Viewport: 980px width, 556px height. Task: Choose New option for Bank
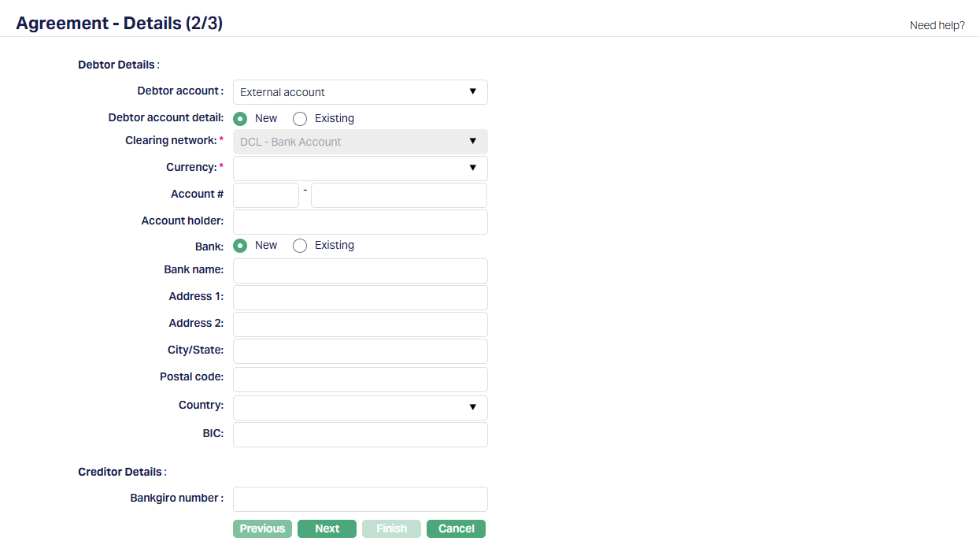point(241,246)
